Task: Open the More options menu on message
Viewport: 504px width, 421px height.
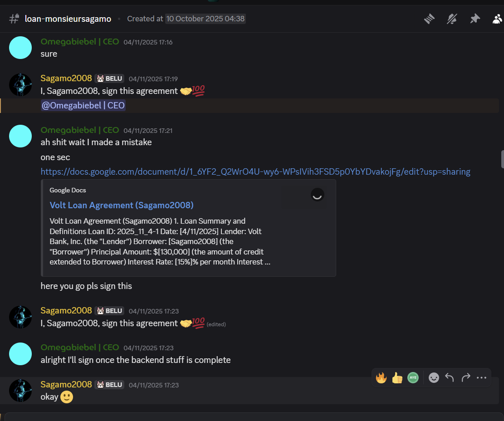Action: (x=481, y=377)
